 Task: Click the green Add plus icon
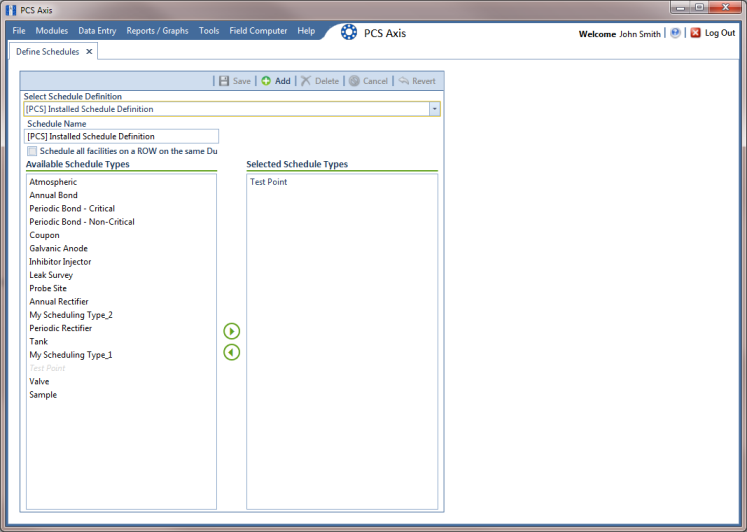tap(266, 81)
